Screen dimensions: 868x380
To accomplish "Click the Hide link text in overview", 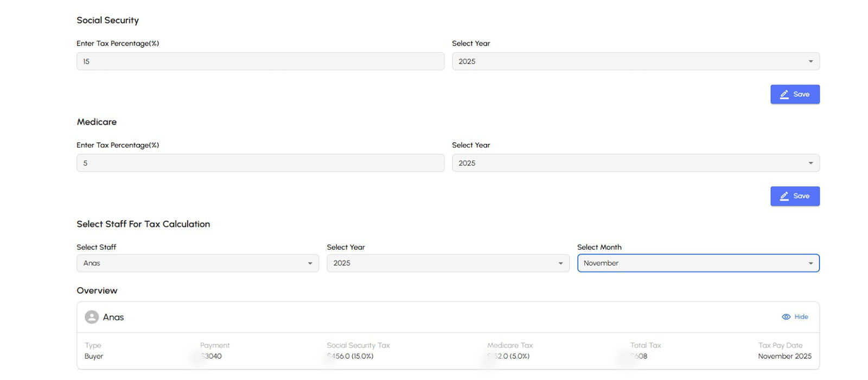I will [801, 317].
